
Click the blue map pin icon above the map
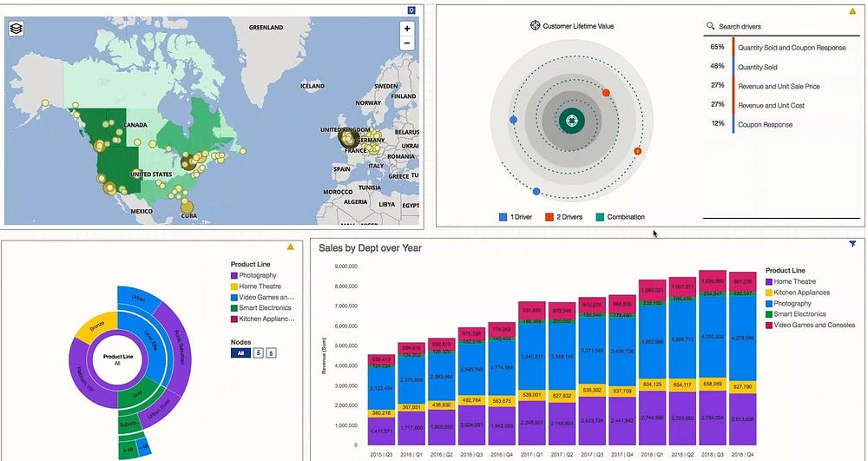[x=411, y=10]
